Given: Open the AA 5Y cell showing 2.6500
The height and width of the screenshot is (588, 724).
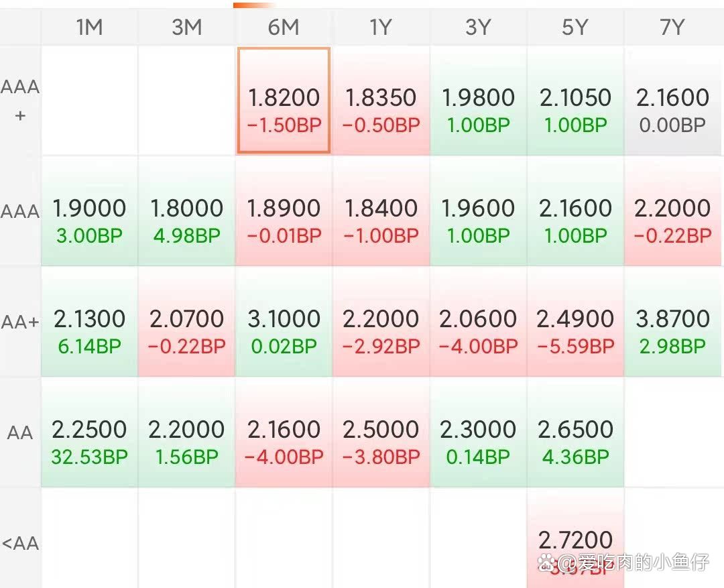Looking at the screenshot, I should (x=575, y=433).
